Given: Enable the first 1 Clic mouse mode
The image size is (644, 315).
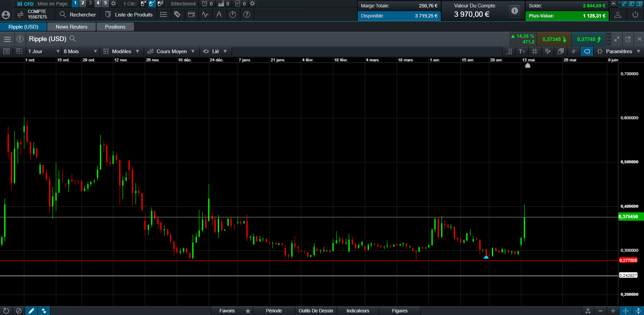Looking at the screenshot, I should [x=143, y=4].
